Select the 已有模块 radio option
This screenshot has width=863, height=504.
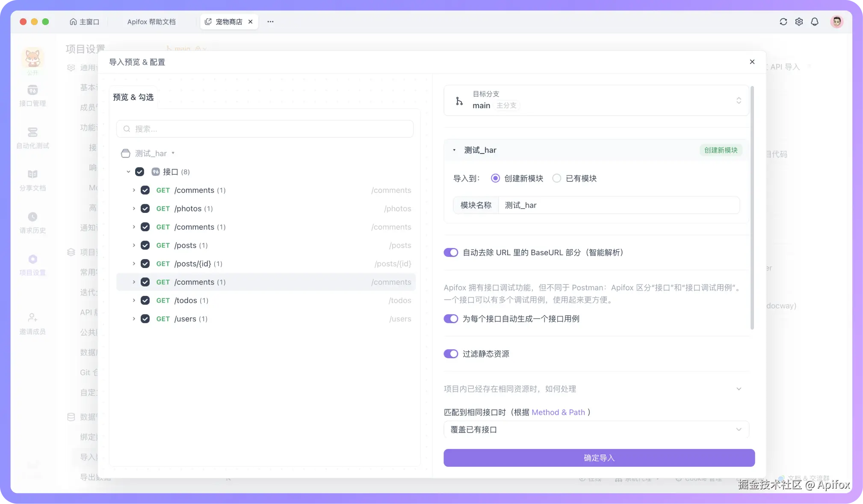tap(556, 178)
